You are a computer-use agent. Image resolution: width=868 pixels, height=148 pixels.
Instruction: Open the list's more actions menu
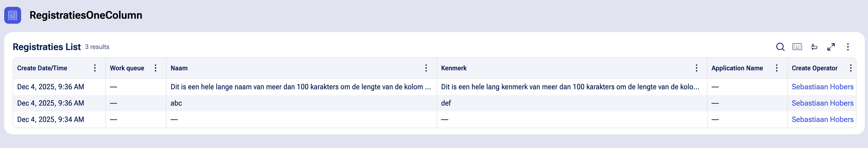(x=848, y=47)
